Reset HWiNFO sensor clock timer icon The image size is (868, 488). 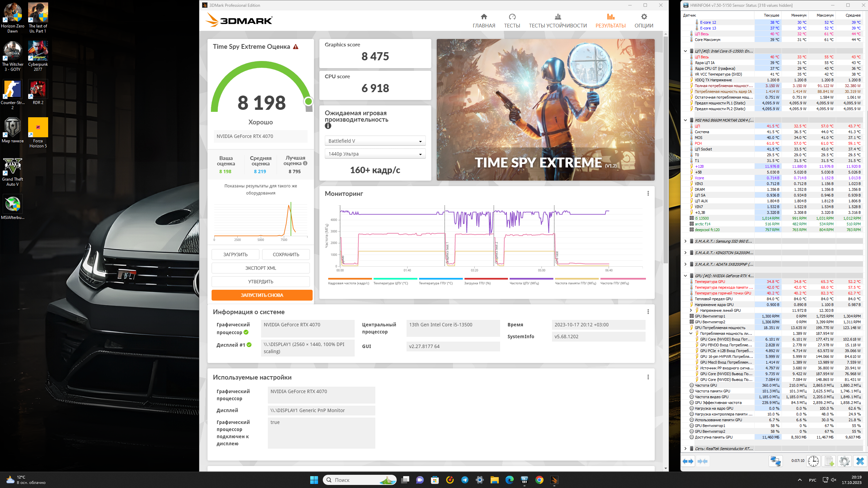pos(813,461)
